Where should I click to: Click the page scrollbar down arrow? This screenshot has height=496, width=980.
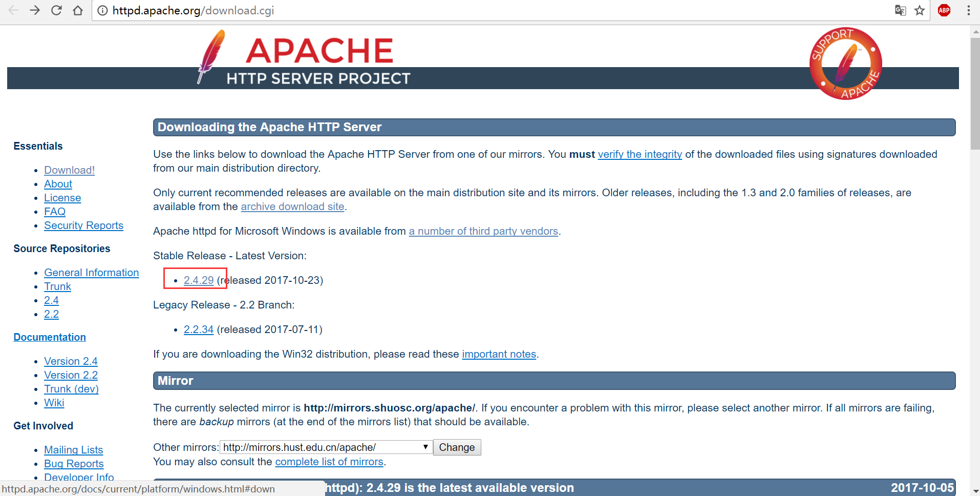coord(975,491)
